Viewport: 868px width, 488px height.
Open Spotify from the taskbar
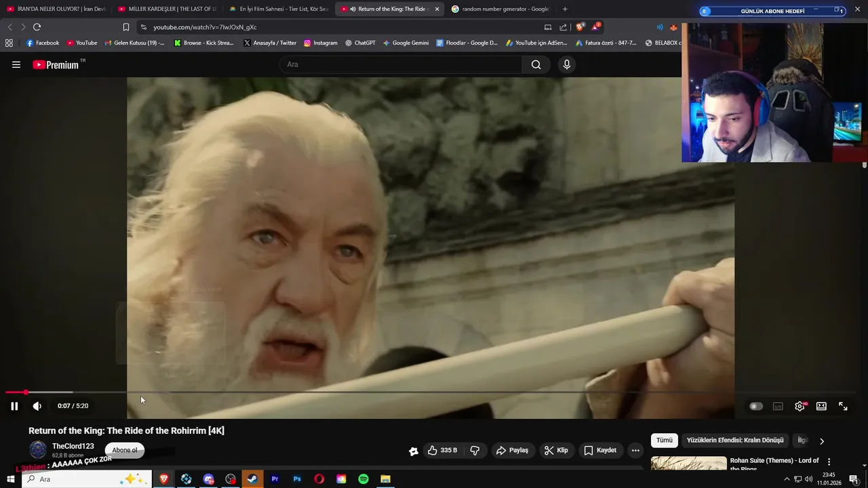(363, 479)
